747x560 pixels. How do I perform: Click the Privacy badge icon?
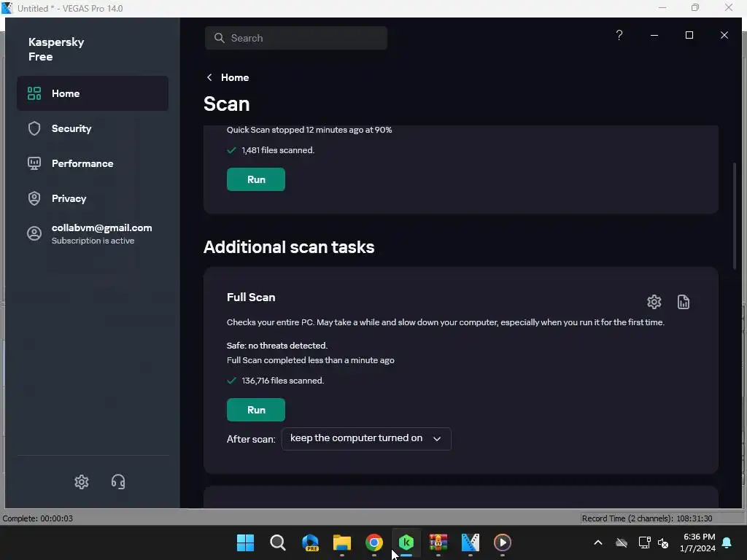point(34,198)
